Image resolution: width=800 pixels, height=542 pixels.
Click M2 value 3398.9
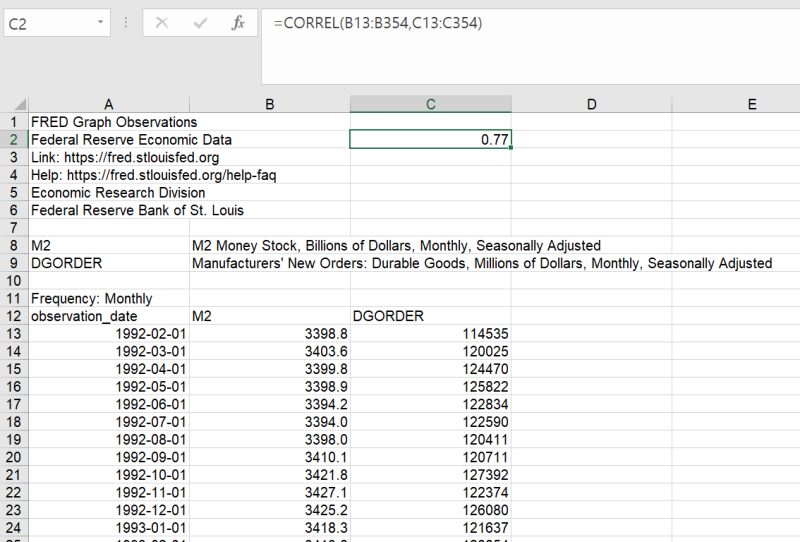click(270, 387)
